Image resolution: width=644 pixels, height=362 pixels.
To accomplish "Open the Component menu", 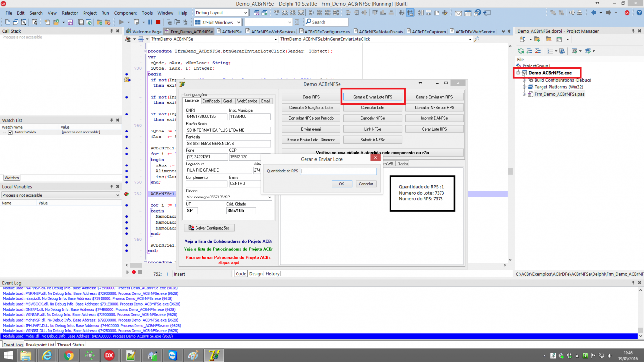I will pos(125,13).
